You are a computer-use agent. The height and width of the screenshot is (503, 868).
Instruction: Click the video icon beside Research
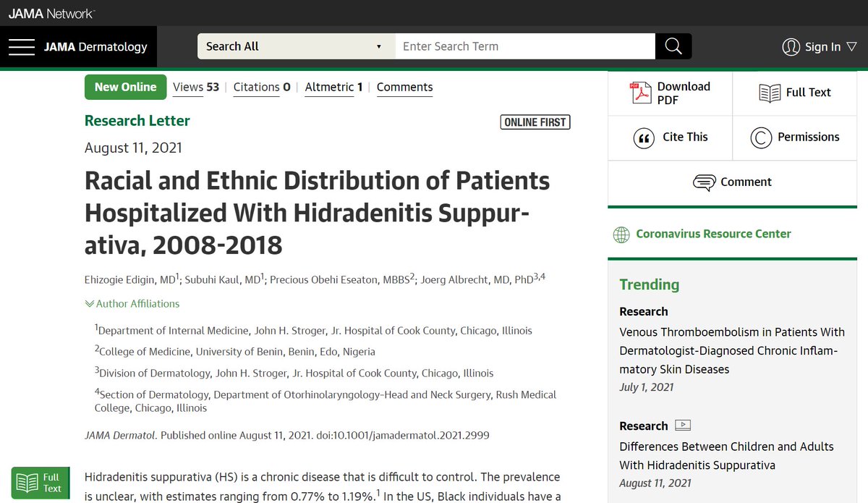[682, 426]
